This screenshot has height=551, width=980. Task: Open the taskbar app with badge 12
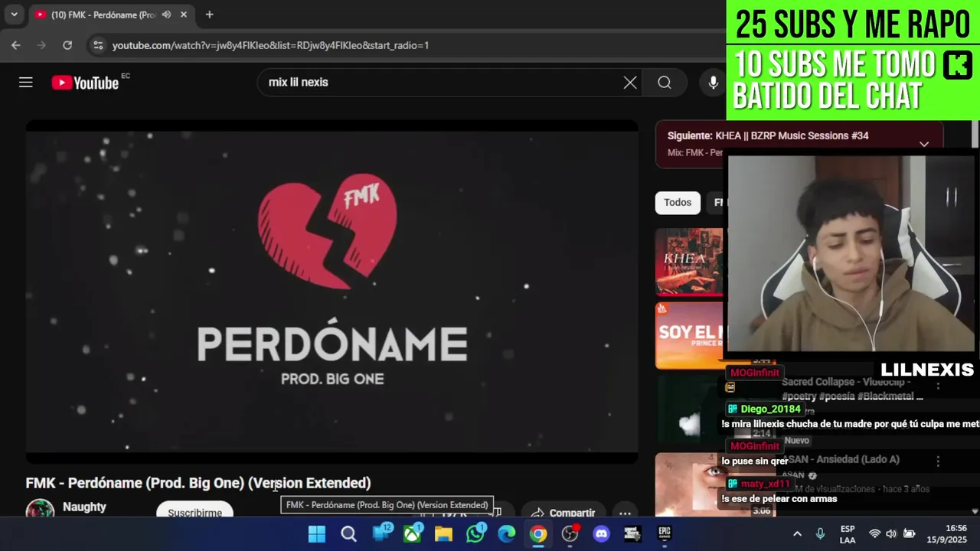(382, 533)
